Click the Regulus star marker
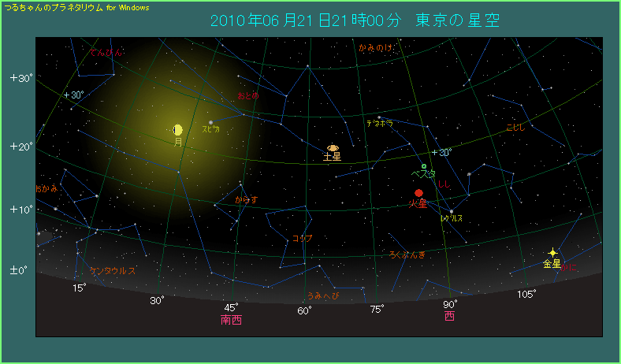Screen dimensions: 621x364 click(x=452, y=210)
